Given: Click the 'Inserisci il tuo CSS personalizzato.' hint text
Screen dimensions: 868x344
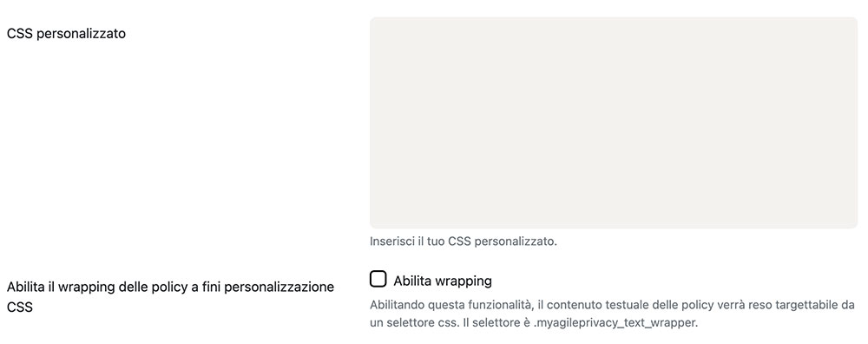Looking at the screenshot, I should [x=464, y=242].
